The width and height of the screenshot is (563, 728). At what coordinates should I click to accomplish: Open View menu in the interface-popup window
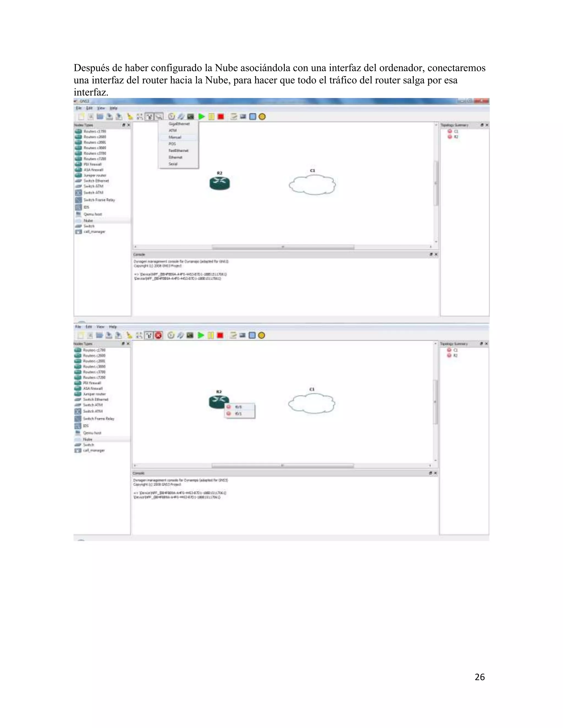pos(100,327)
